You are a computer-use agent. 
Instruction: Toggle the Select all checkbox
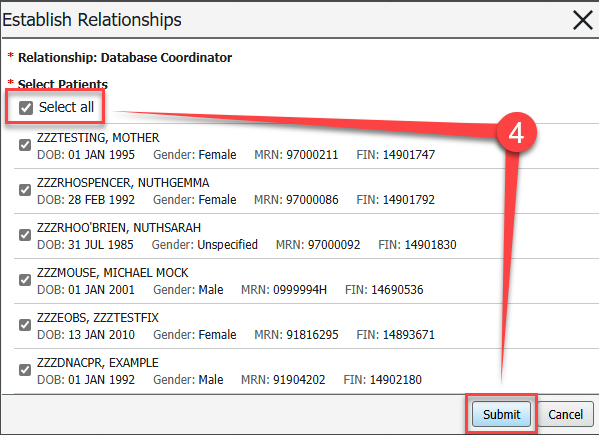click(26, 108)
